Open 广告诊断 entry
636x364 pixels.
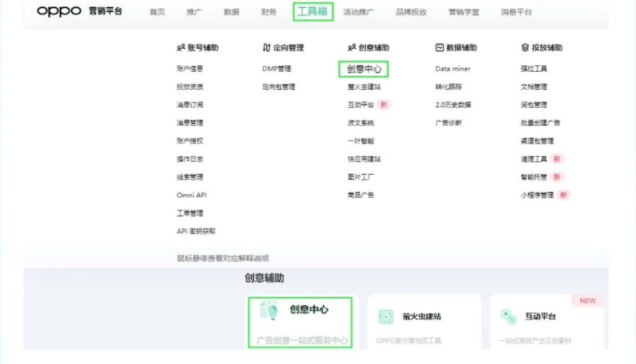coord(448,122)
